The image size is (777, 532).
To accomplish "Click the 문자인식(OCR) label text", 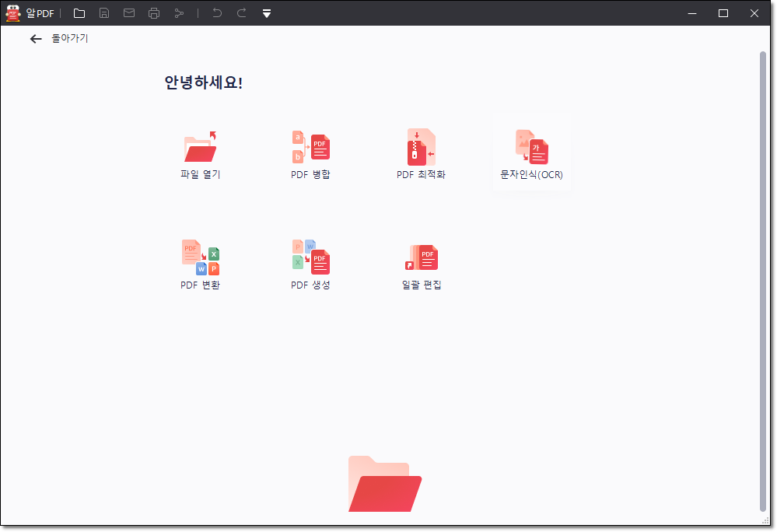I will 532,174.
